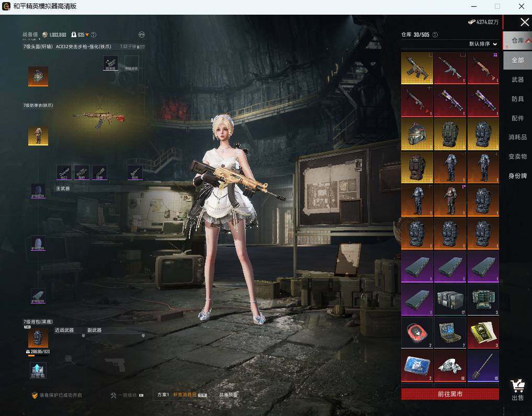Select the green backpack in warehouse grid
The image size is (532, 416).
(x=450, y=134)
